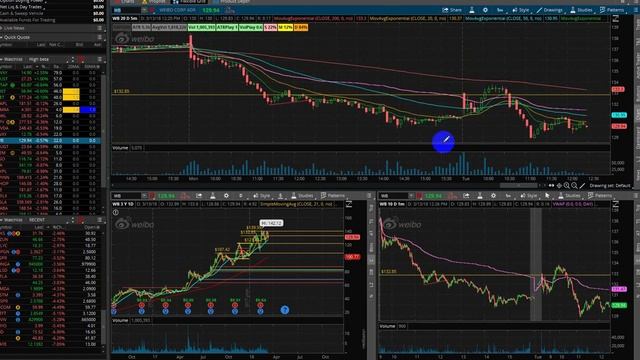Select the drawing pencil tool below top chart
This screenshot has width=640, height=360.
pos(582,186)
